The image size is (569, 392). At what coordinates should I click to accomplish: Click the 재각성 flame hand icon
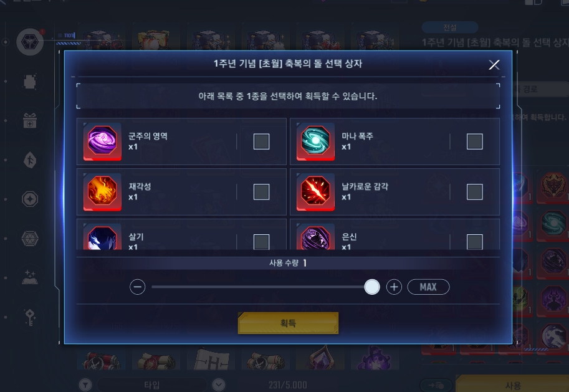pos(102,192)
